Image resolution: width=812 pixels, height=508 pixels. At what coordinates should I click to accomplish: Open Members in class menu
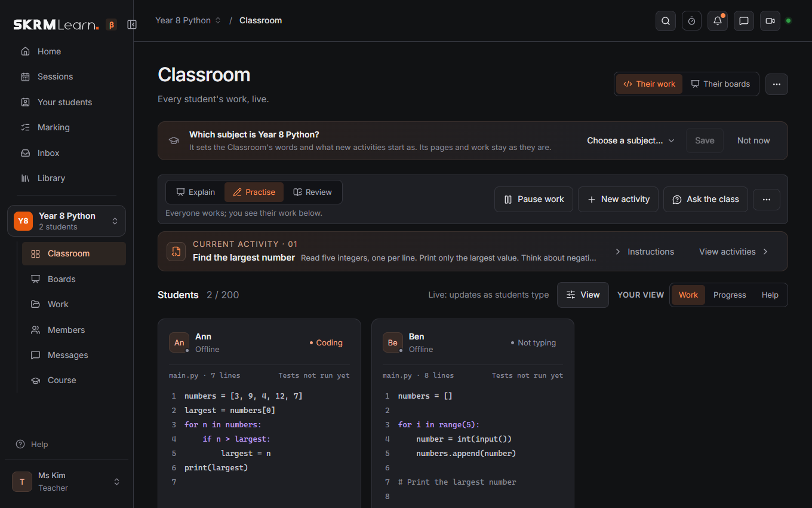74,330
